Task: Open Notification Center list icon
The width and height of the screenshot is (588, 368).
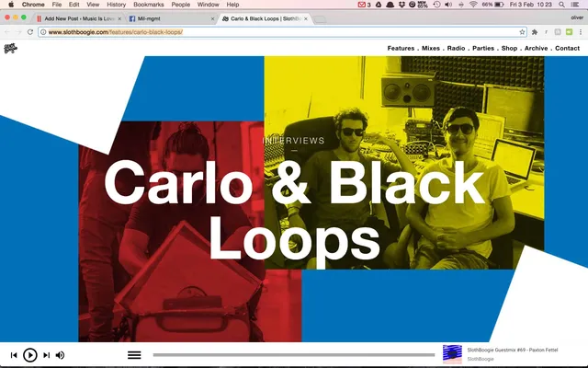Action: pos(574,5)
